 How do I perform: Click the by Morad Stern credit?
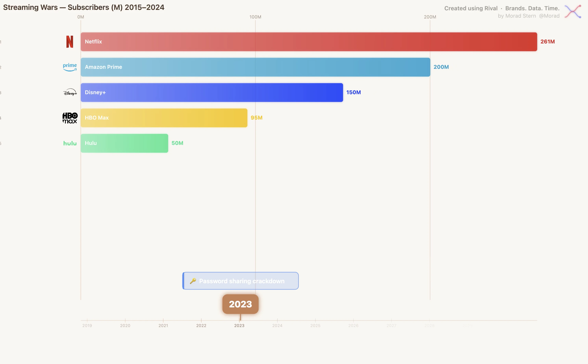(517, 16)
